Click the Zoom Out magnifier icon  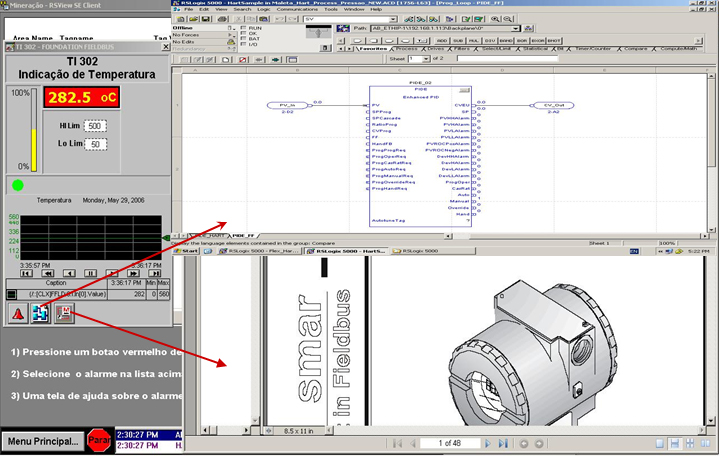(508, 19)
